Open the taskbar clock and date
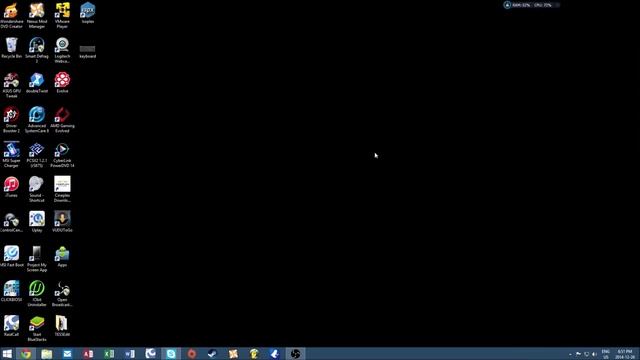Screen dimensions: 640x360 (625, 354)
